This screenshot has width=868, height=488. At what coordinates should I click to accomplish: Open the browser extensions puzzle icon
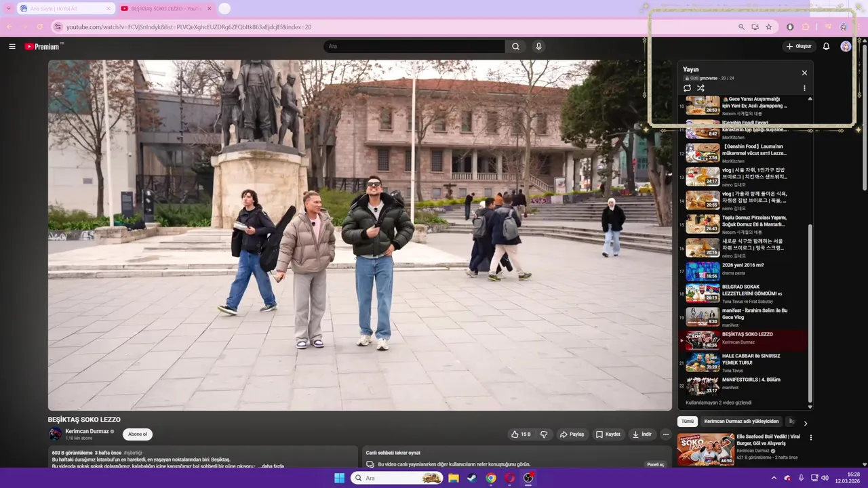point(806,26)
